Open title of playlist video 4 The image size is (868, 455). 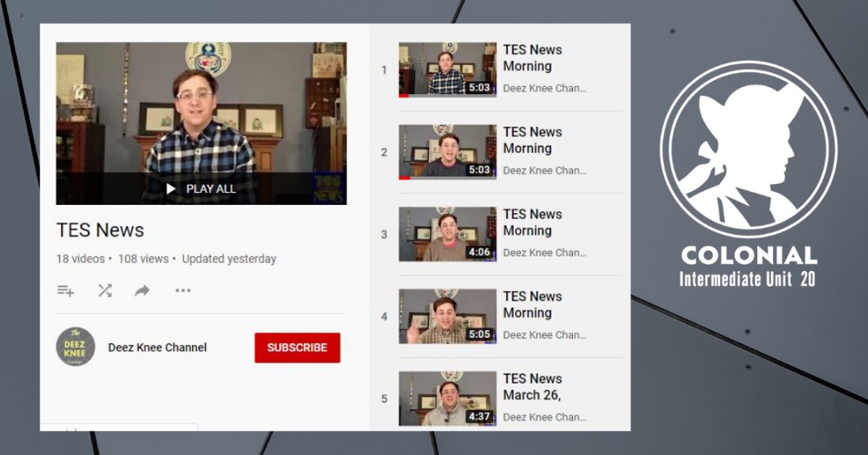(533, 305)
